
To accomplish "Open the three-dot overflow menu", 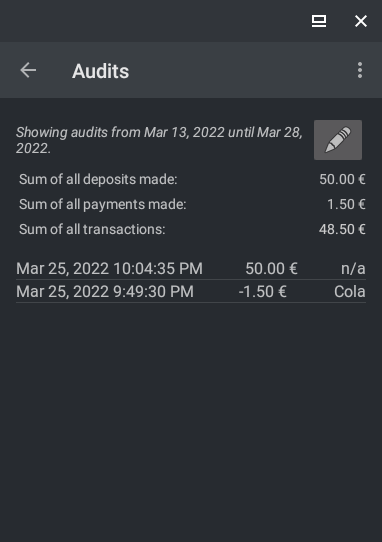I will pyautogui.click(x=360, y=71).
